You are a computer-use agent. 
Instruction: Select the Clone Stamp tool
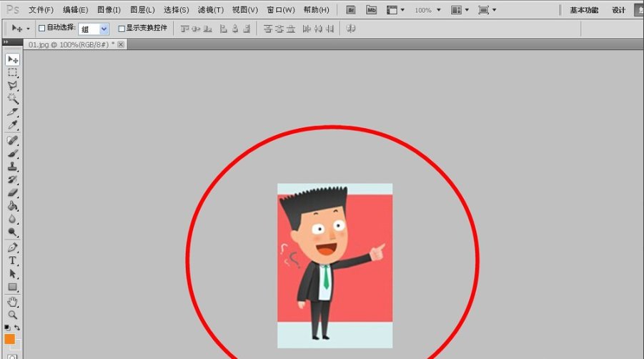point(12,167)
